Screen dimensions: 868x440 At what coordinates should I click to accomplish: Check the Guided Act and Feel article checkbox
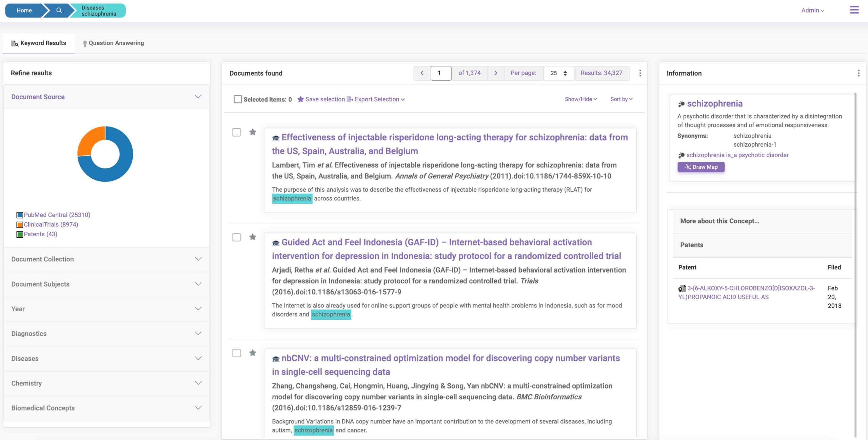click(x=236, y=237)
